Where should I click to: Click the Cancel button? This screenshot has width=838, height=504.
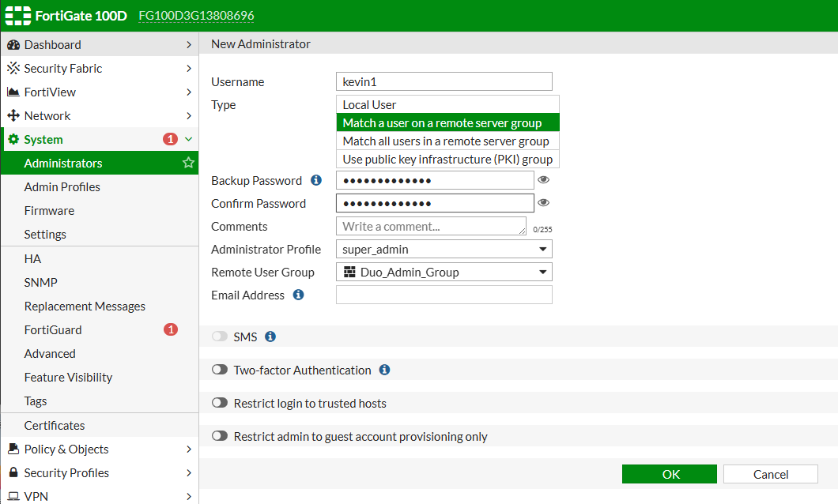(x=771, y=474)
